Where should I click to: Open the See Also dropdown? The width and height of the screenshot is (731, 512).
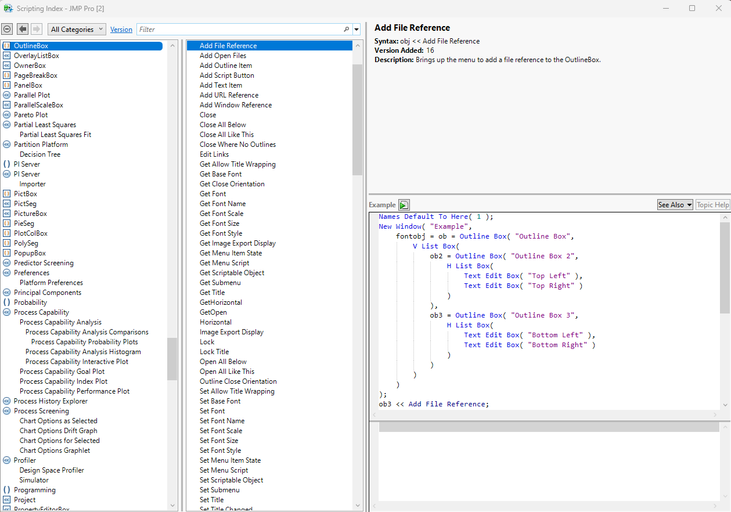[674, 204]
